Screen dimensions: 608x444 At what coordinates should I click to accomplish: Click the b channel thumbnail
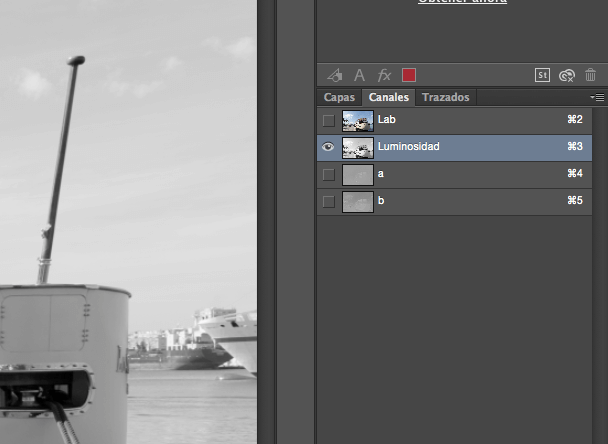(358, 202)
